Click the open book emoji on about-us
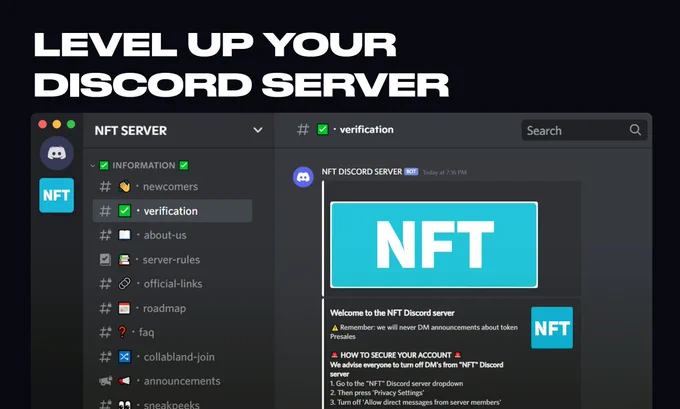This screenshot has height=409, width=680. pyautogui.click(x=124, y=235)
